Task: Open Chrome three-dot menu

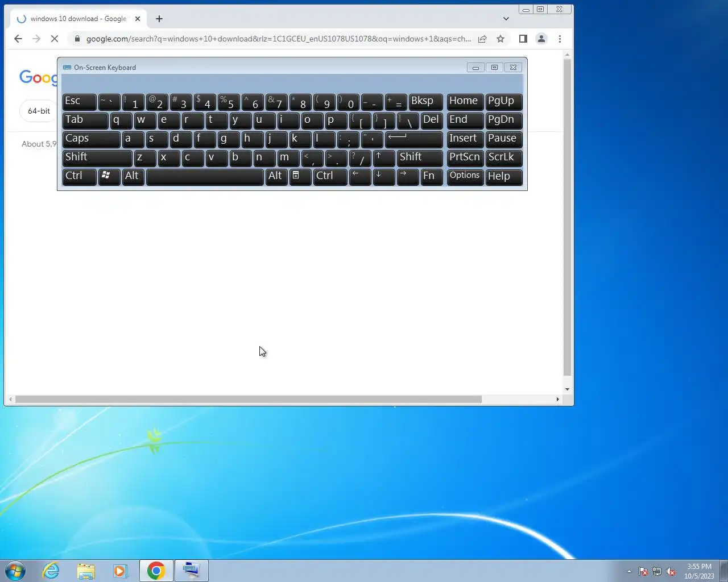Action: click(560, 39)
